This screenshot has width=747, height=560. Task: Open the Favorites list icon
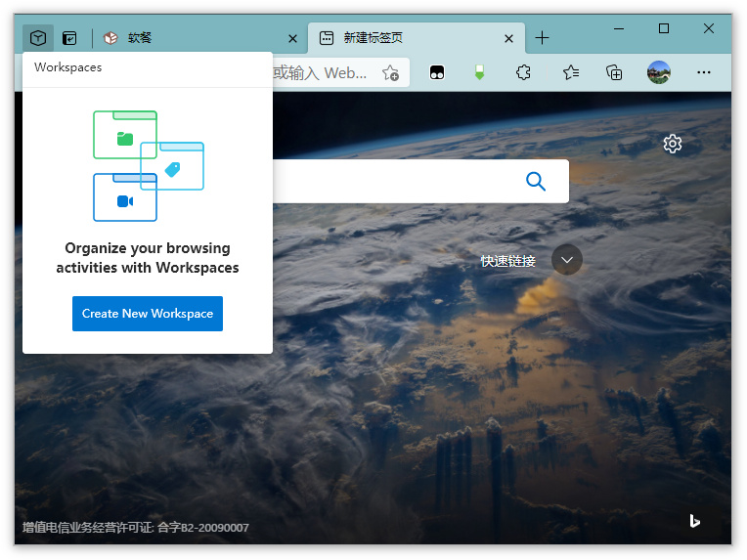[571, 72]
